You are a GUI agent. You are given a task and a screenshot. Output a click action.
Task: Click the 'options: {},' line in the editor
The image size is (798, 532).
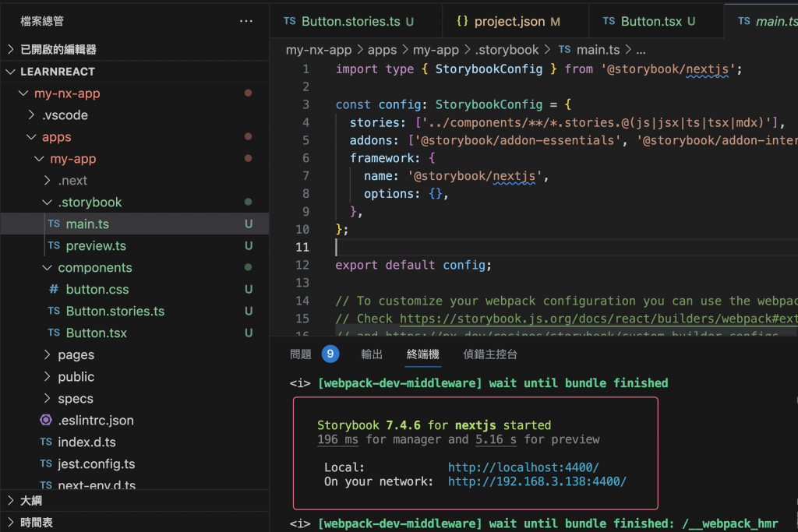406,194
